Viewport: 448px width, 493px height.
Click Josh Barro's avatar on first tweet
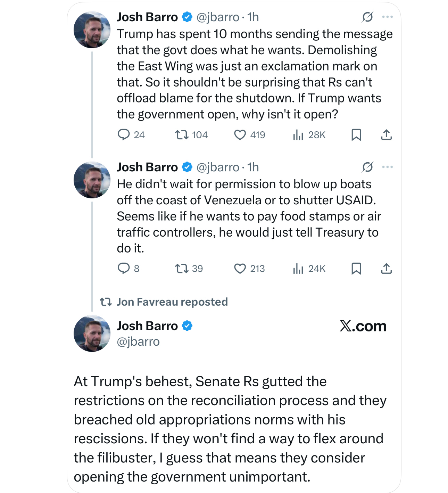coord(92,30)
